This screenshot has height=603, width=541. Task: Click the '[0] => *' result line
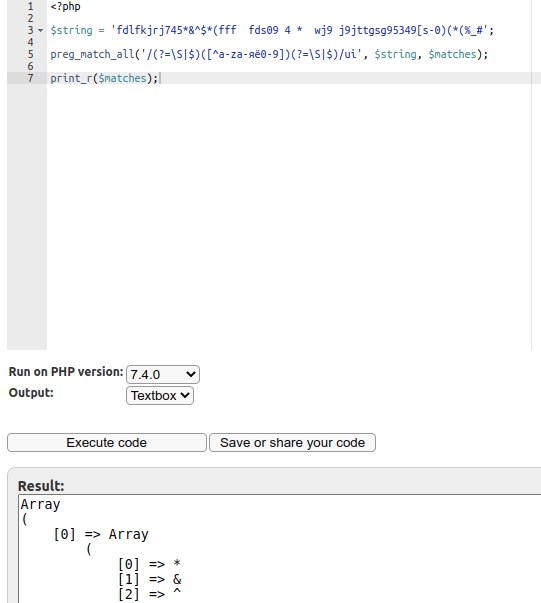[149, 564]
